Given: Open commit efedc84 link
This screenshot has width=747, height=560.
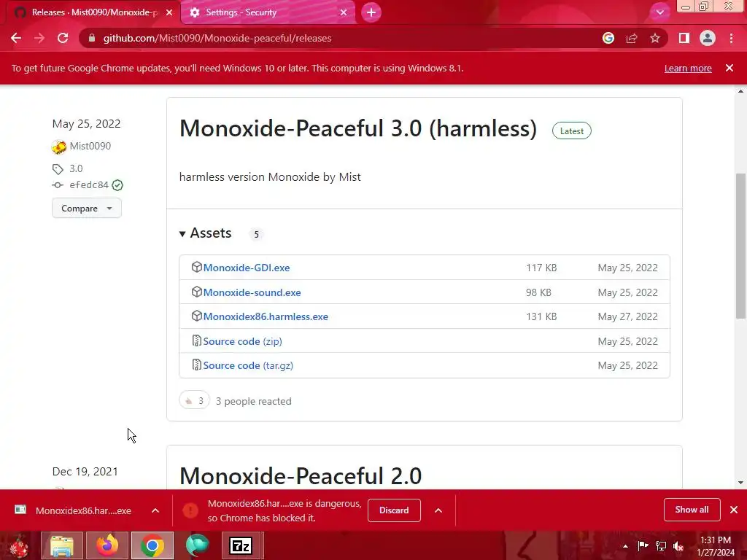Looking at the screenshot, I should (89, 184).
